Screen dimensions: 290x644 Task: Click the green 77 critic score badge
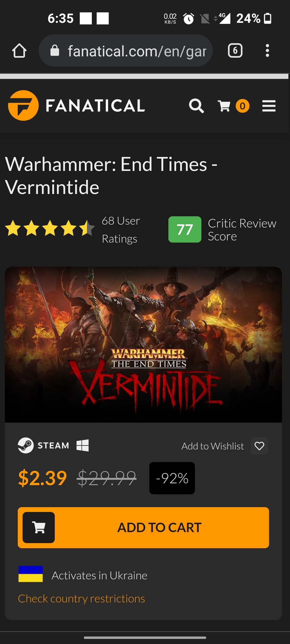(185, 230)
